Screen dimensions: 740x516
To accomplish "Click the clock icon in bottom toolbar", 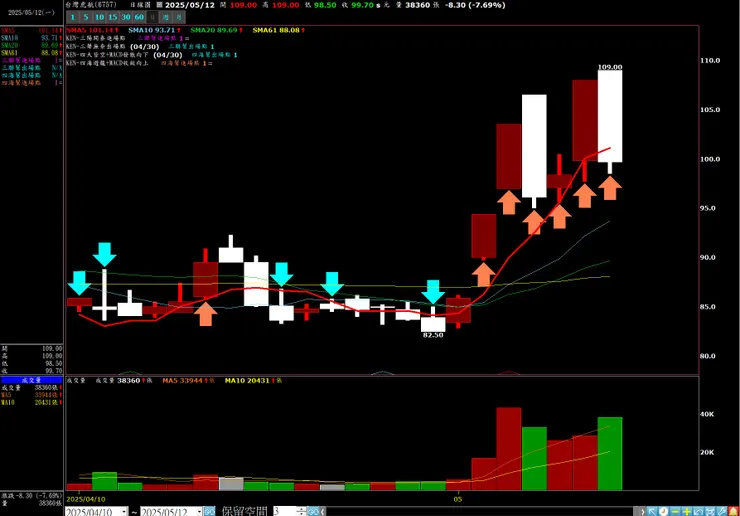I will 664,511.
